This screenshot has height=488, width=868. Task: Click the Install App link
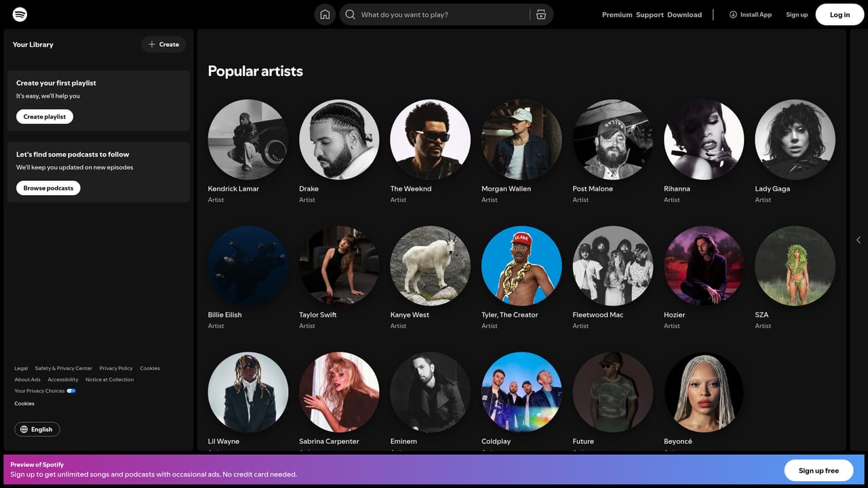[751, 14]
